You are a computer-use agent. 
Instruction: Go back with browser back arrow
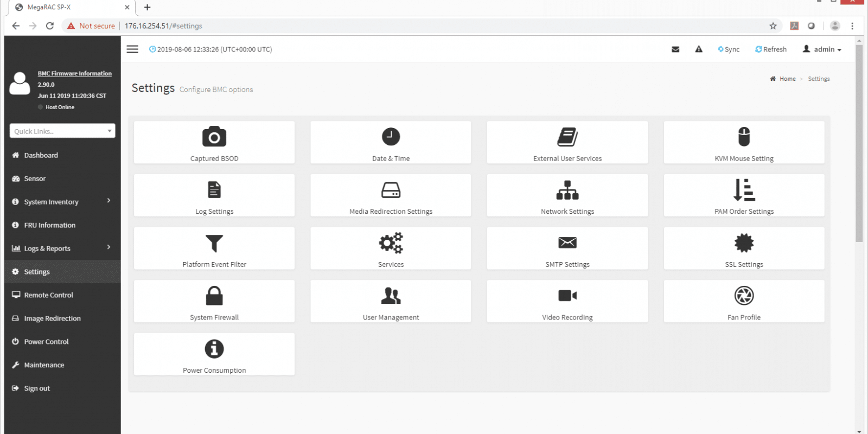click(16, 25)
